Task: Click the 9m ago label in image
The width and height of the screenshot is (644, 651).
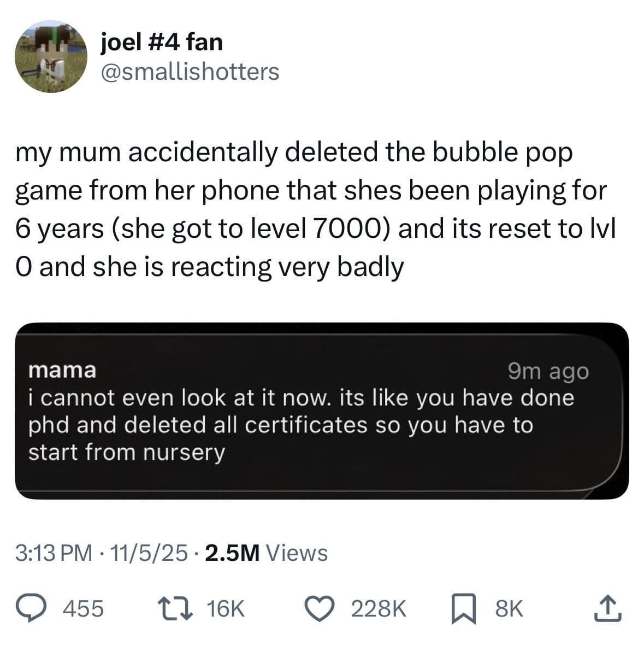Action: click(x=548, y=371)
